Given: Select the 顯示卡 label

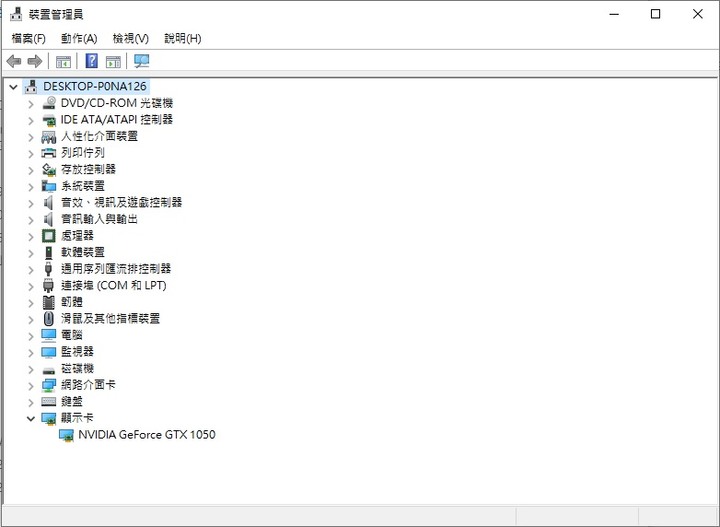Looking at the screenshot, I should click(x=77, y=418).
